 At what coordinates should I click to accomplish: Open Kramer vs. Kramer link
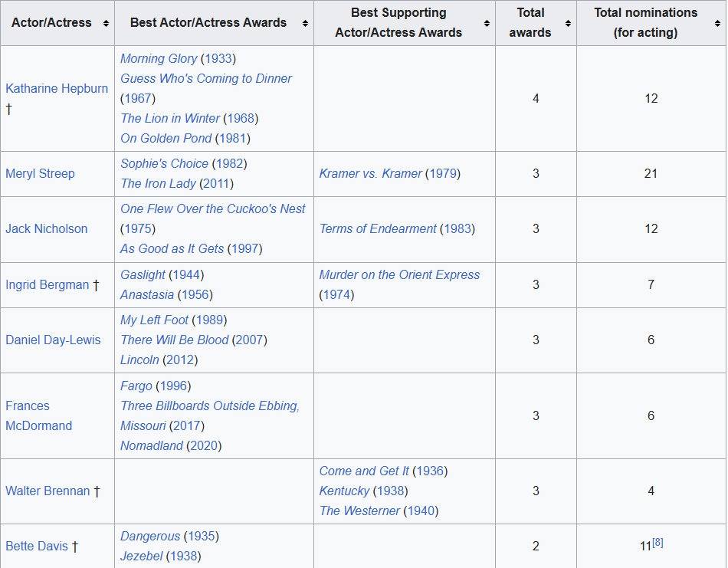(x=370, y=174)
